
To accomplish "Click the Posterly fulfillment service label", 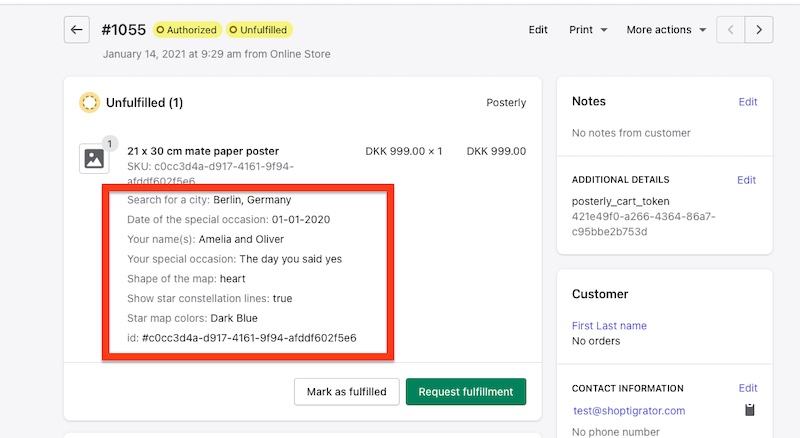I will [x=506, y=103].
